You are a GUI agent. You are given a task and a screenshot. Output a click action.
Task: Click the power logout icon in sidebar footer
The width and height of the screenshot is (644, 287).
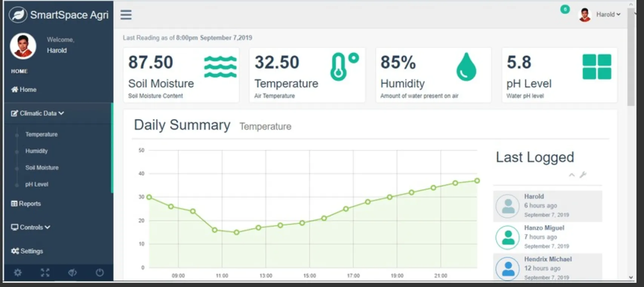tap(100, 272)
